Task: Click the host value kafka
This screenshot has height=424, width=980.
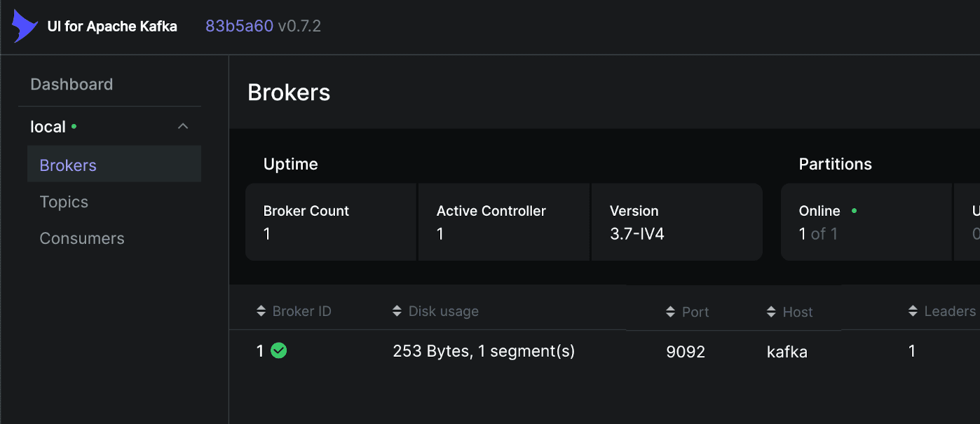Action: [787, 352]
